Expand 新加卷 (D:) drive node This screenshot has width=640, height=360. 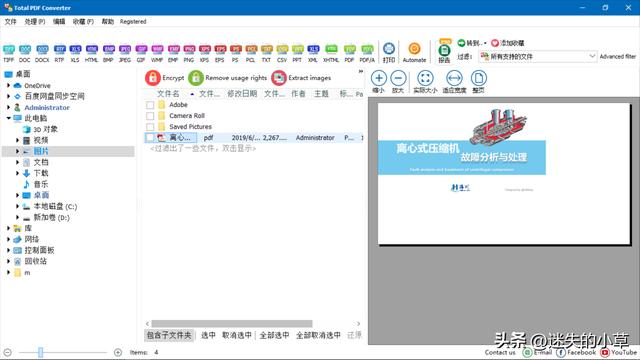[x=18, y=218]
